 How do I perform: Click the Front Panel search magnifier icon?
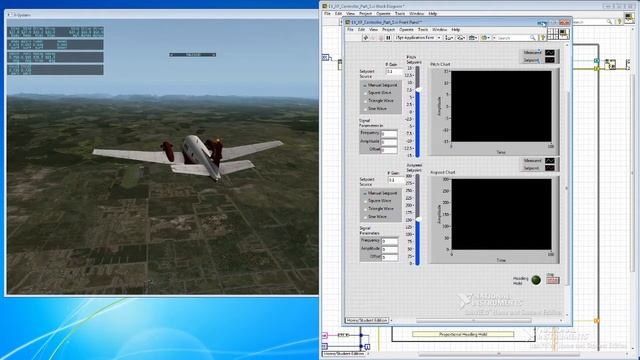pos(533,38)
